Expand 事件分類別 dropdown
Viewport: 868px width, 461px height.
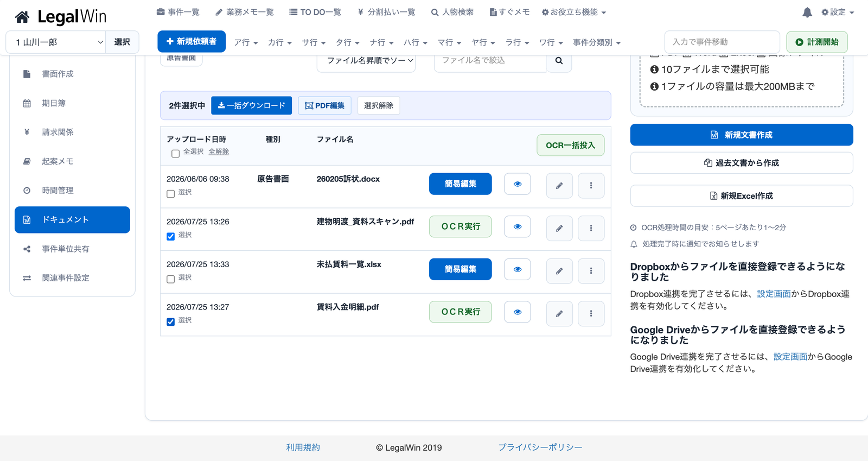pyautogui.click(x=597, y=42)
